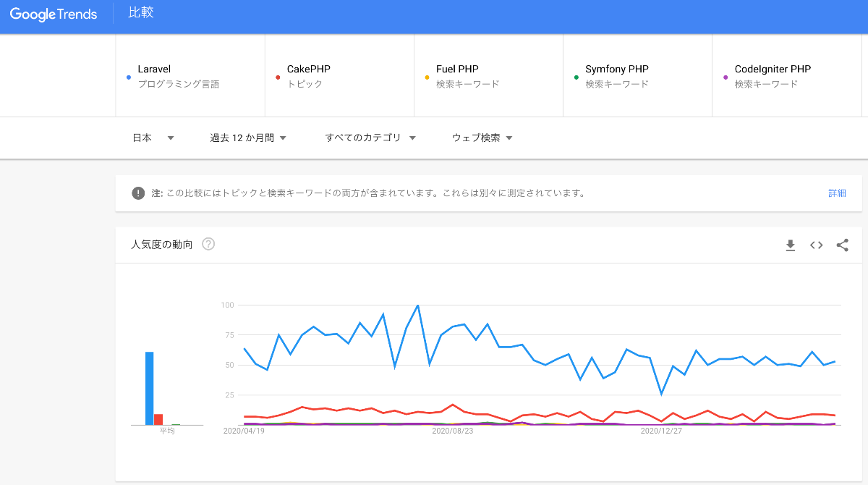Click the 平均 label under bars
868x485 pixels.
click(167, 431)
